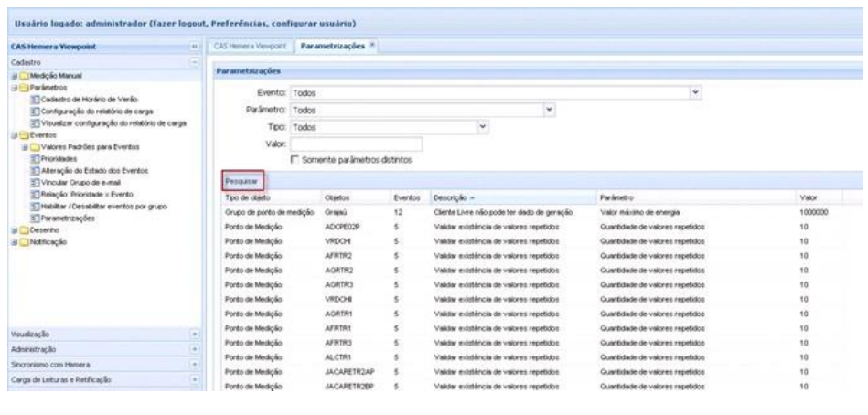Collapse the CAS Hemera Viewpoint sidebar
The height and width of the screenshot is (415, 868).
point(193,45)
